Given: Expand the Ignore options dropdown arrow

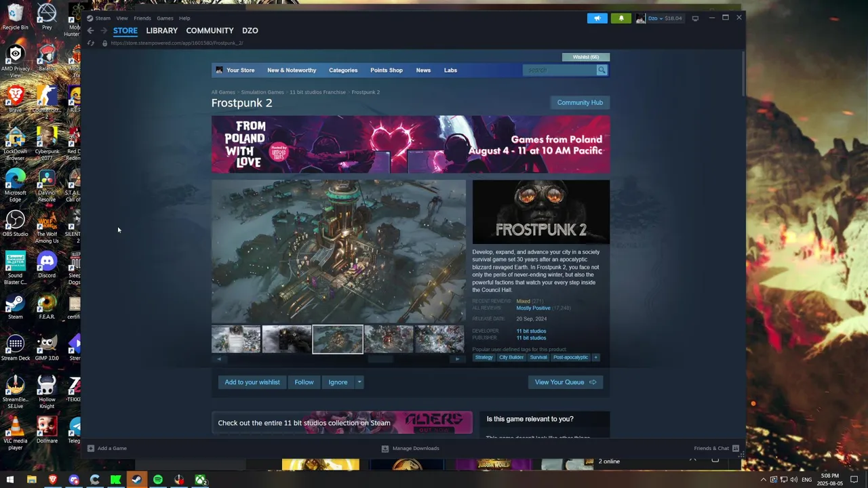Looking at the screenshot, I should coord(359,382).
